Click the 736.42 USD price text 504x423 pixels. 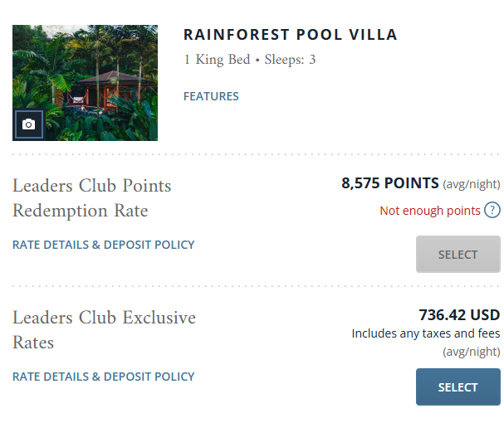(x=459, y=314)
